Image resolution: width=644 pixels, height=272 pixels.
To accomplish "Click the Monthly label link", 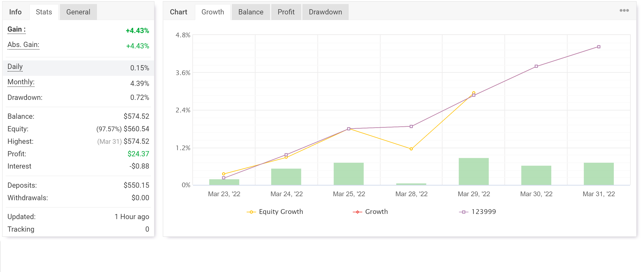I will [x=21, y=82].
